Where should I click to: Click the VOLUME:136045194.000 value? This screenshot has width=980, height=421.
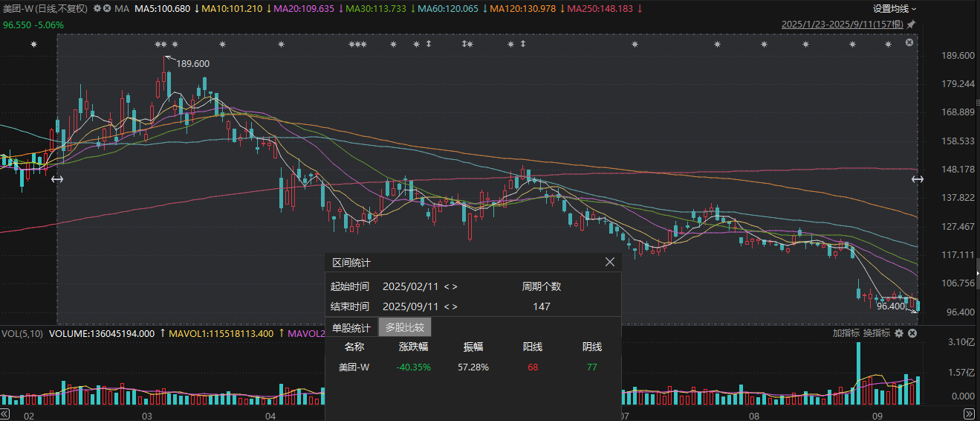tap(101, 333)
